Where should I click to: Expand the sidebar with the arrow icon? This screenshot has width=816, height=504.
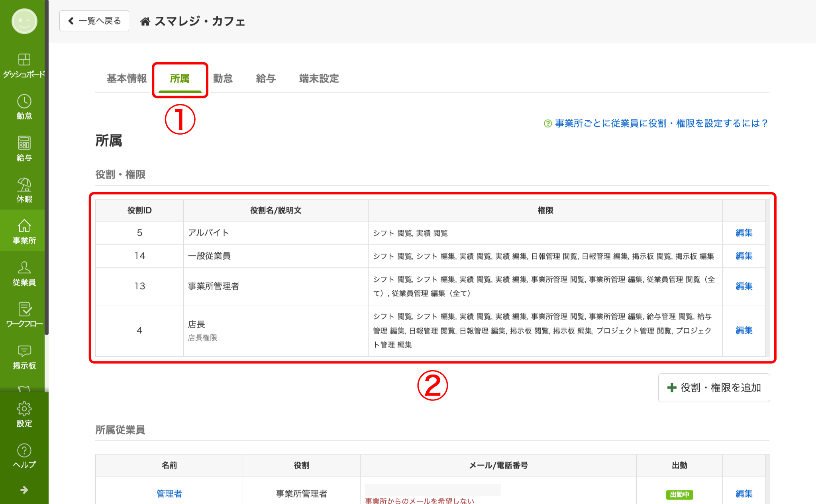[x=24, y=490]
